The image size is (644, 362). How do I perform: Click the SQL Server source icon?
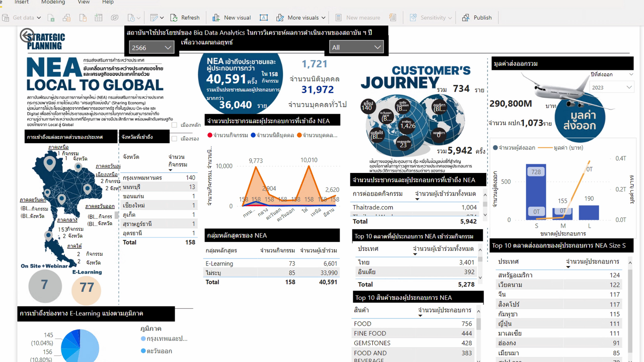click(x=83, y=18)
